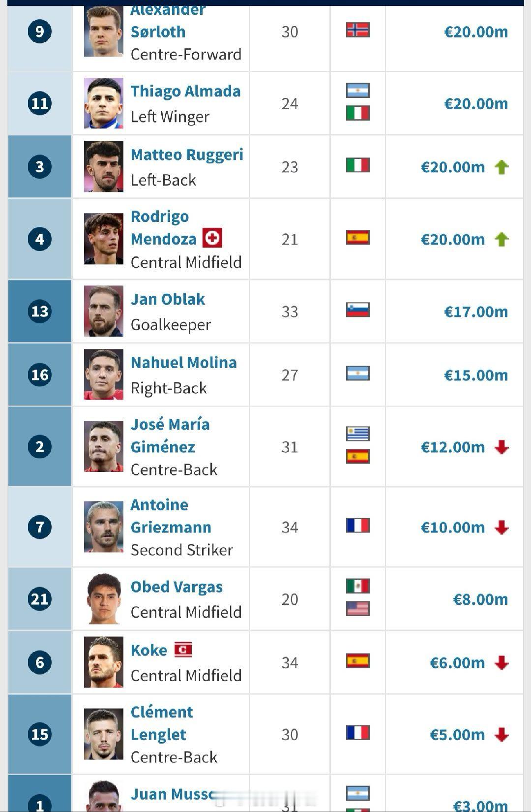Click Koke's player photo
Image resolution: width=531 pixels, height=812 pixels.
click(103, 662)
